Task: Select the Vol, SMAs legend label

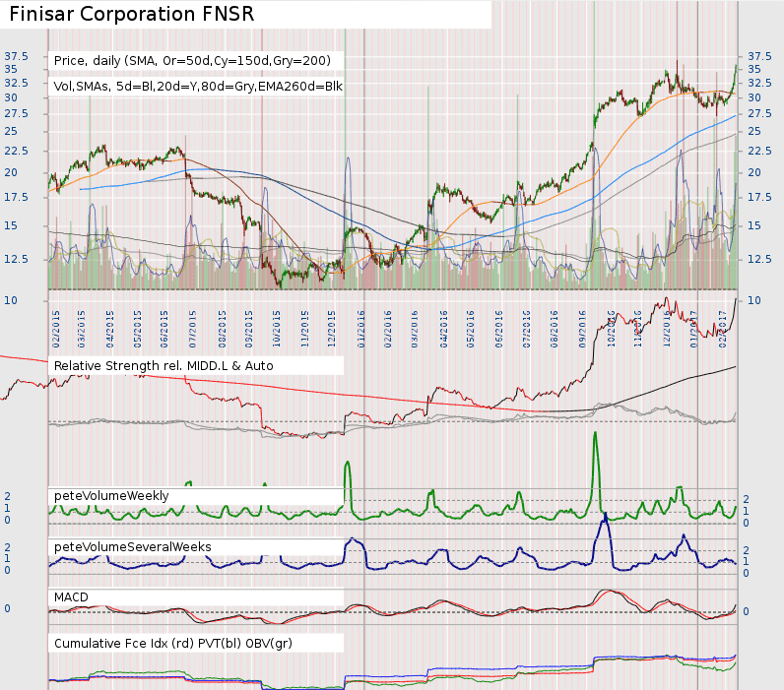Action: click(198, 87)
